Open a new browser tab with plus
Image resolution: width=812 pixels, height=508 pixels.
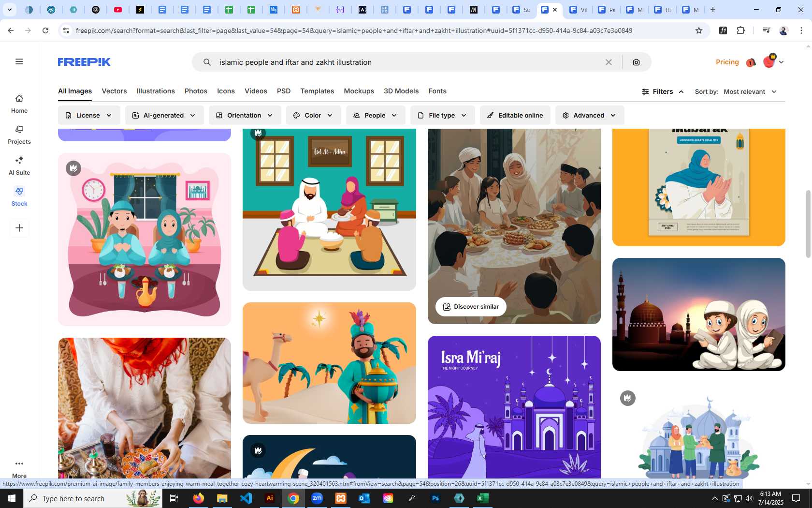point(713,10)
